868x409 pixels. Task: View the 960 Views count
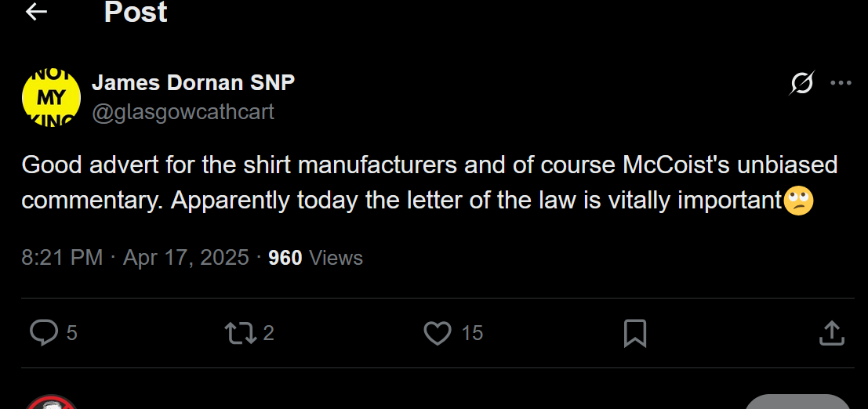[x=315, y=258]
